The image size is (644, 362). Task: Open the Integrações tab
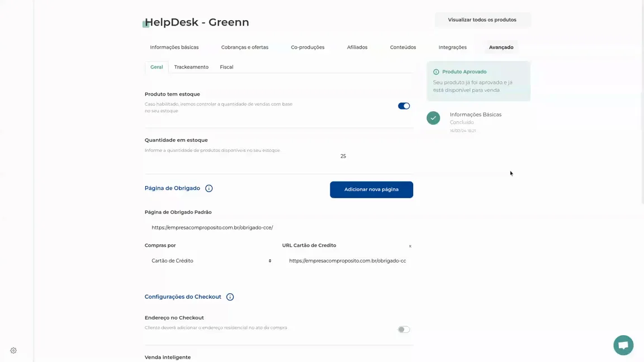[453, 47]
